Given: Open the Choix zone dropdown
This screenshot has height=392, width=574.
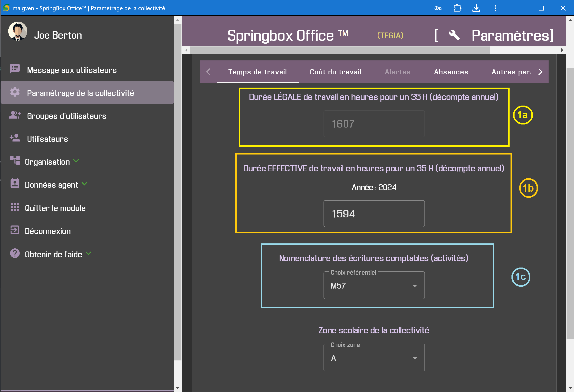Looking at the screenshot, I should [374, 358].
